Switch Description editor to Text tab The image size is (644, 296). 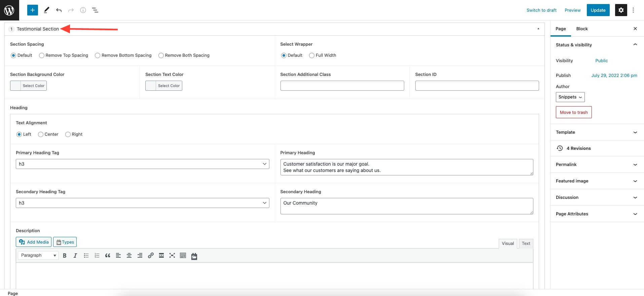526,244
